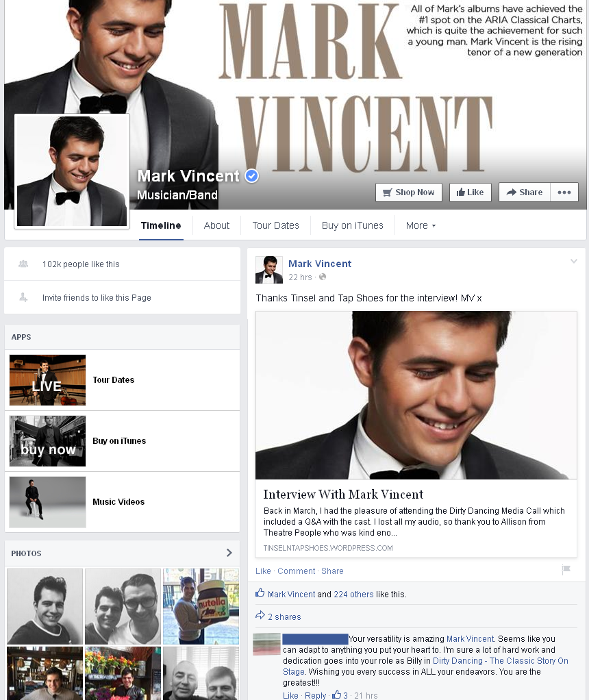Click the shares arrow icon below post
This screenshot has height=700, width=589.
(260, 616)
